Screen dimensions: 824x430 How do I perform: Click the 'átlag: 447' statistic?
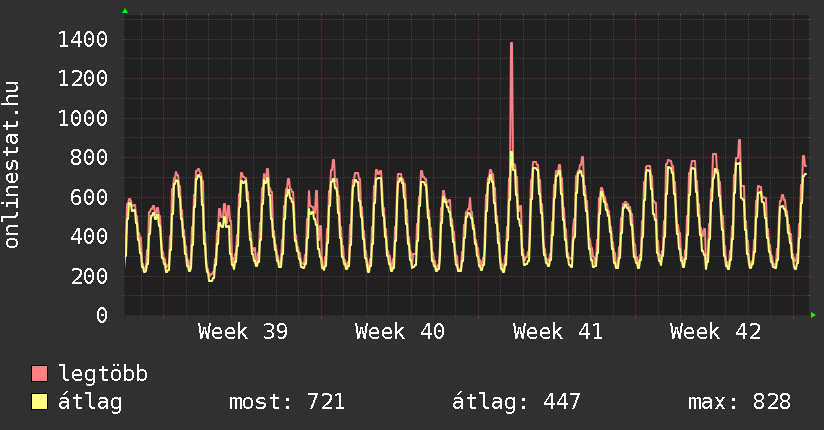coord(516,402)
